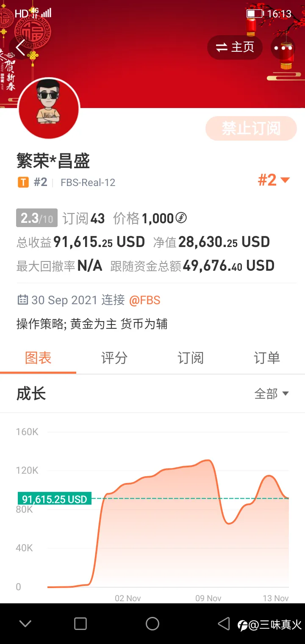Select the 图表 tab
Image resolution: width=305 pixels, height=644 pixels.
click(x=38, y=358)
